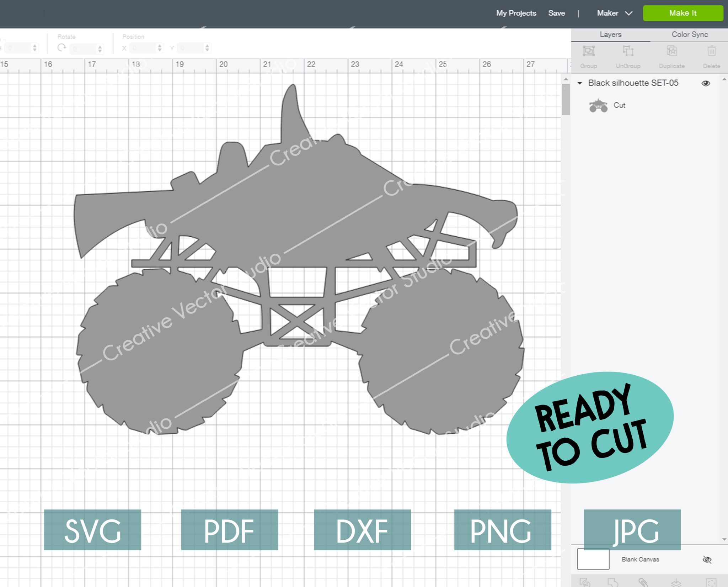Click the Position X stepper arrows

pyautogui.click(x=160, y=48)
